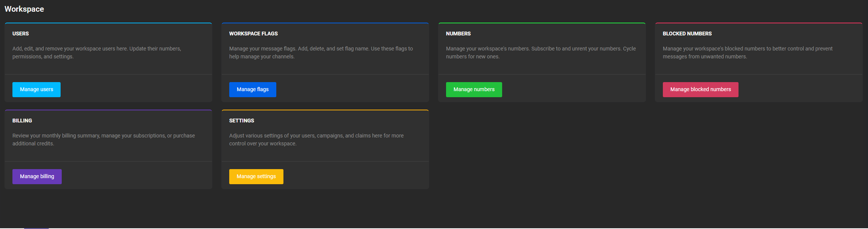
Task: Select the BILLING card title
Action: (x=22, y=121)
